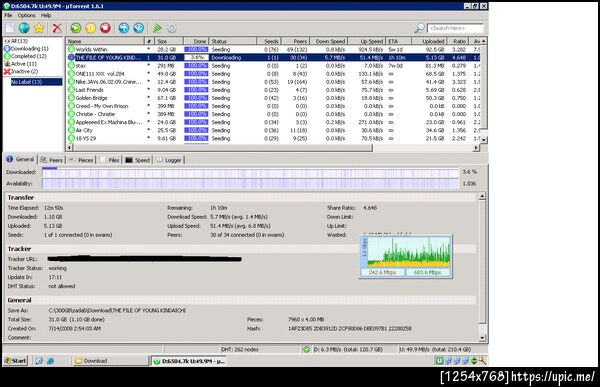Sort torrents by the Size column
600x387 pixels.
[169, 41]
